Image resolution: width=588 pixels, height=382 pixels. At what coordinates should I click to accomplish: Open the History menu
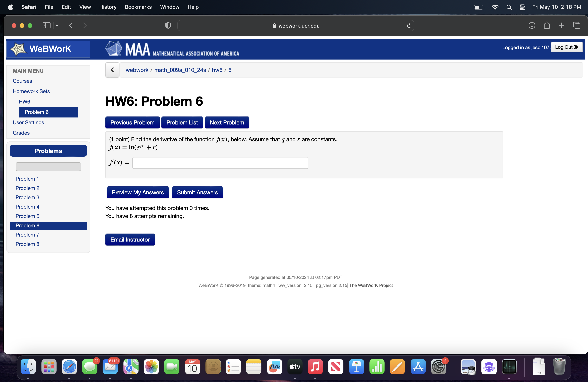click(x=108, y=7)
